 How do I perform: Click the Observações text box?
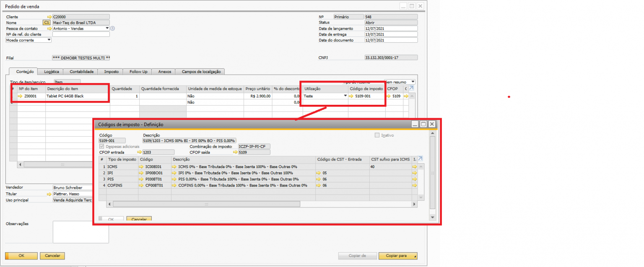[80, 232]
